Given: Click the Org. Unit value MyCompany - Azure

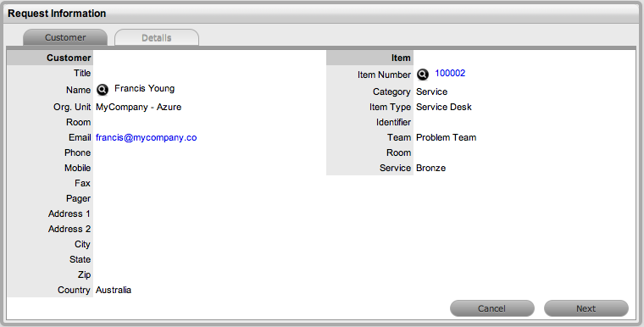Looking at the screenshot, I should pyautogui.click(x=138, y=108).
